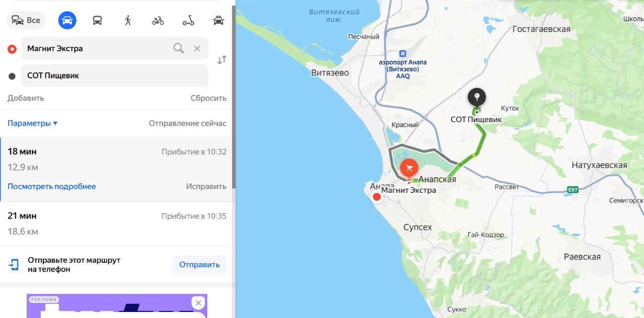Pick the scooter route mode

(188, 21)
